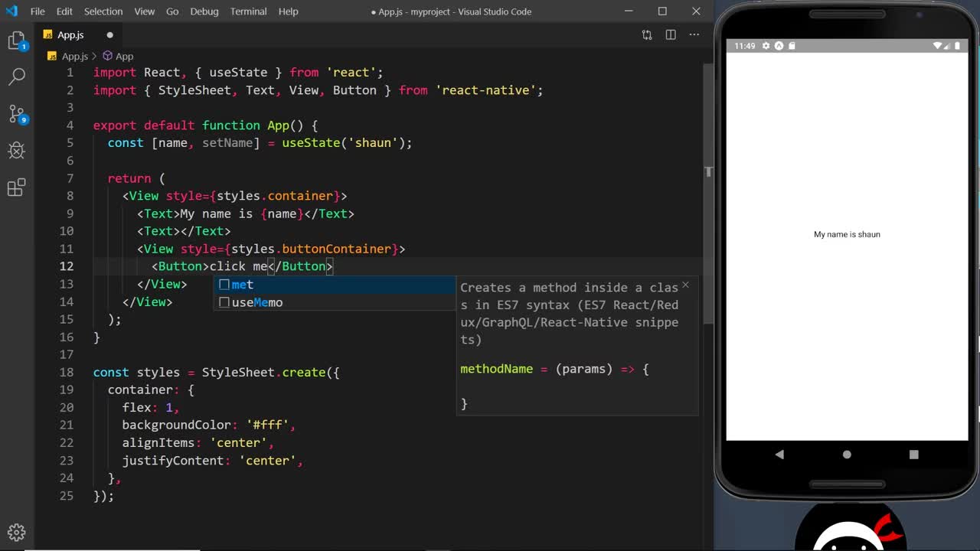Open changes compare icon in editor toolbar
The height and width of the screenshot is (551, 980).
click(647, 34)
